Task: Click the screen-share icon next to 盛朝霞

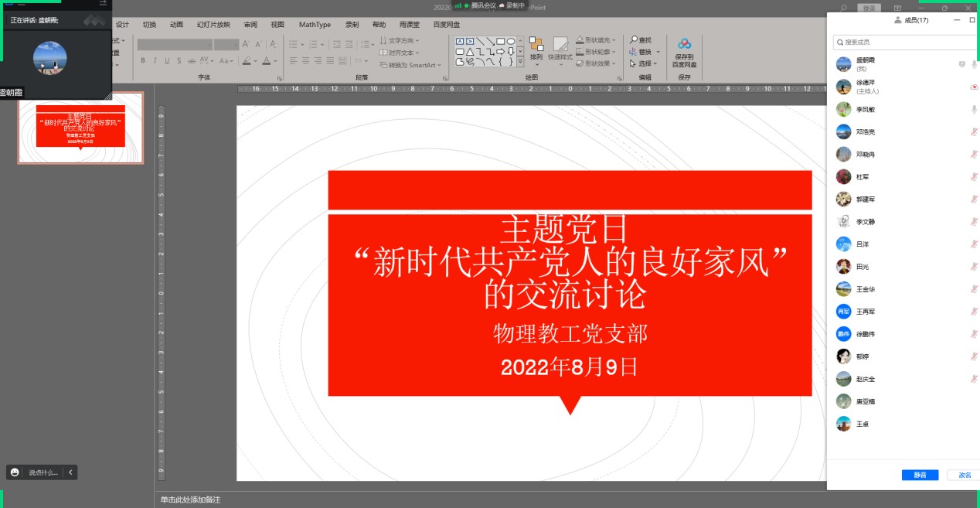Action: [961, 64]
